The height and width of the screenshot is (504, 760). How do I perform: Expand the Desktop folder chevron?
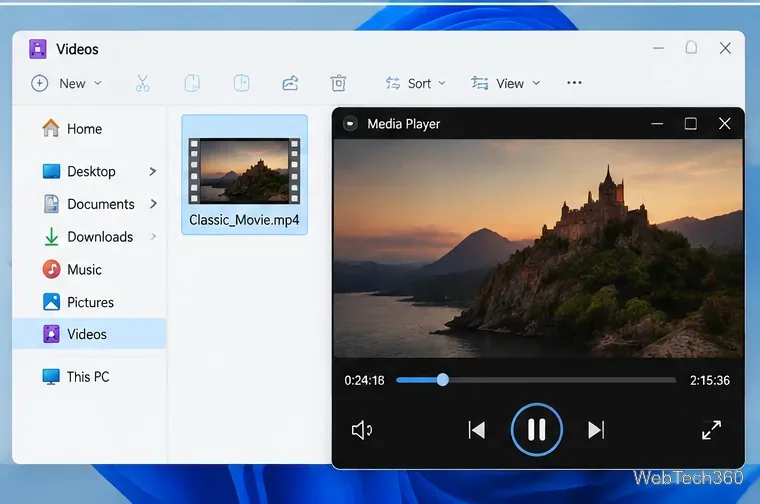pos(153,172)
